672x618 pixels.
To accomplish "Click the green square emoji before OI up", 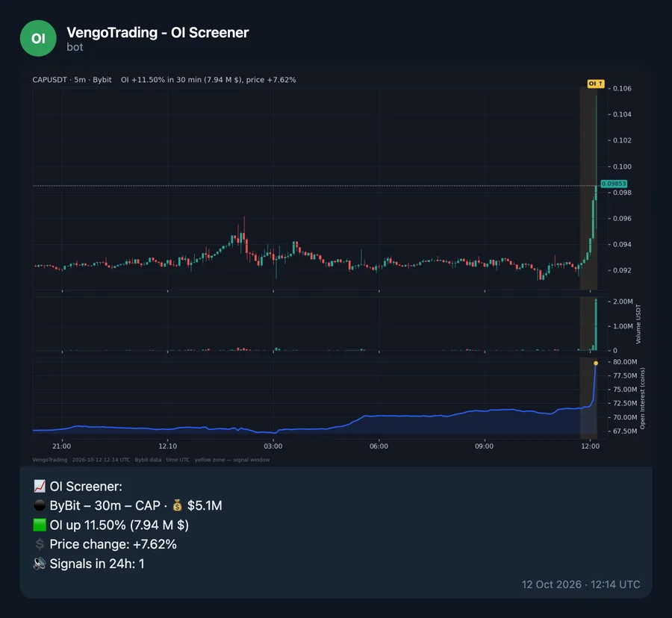I will point(40,525).
